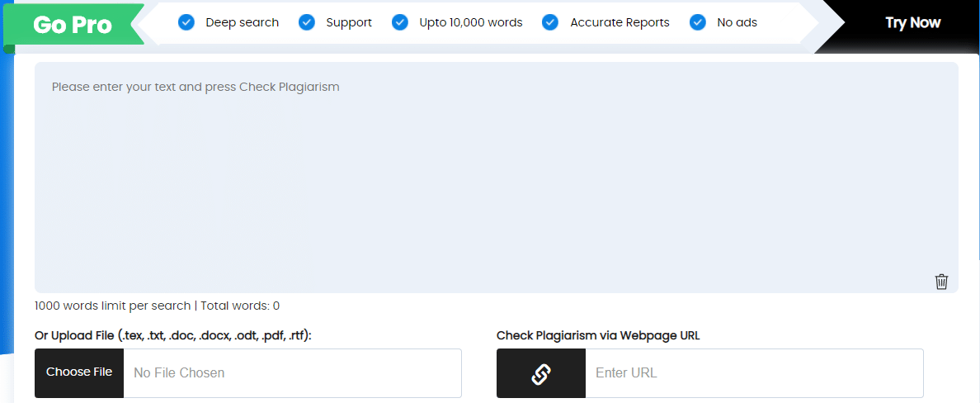This screenshot has width=980, height=403.
Task: Click the Check Plagiarism via Webpage URL label
Action: [x=598, y=336]
